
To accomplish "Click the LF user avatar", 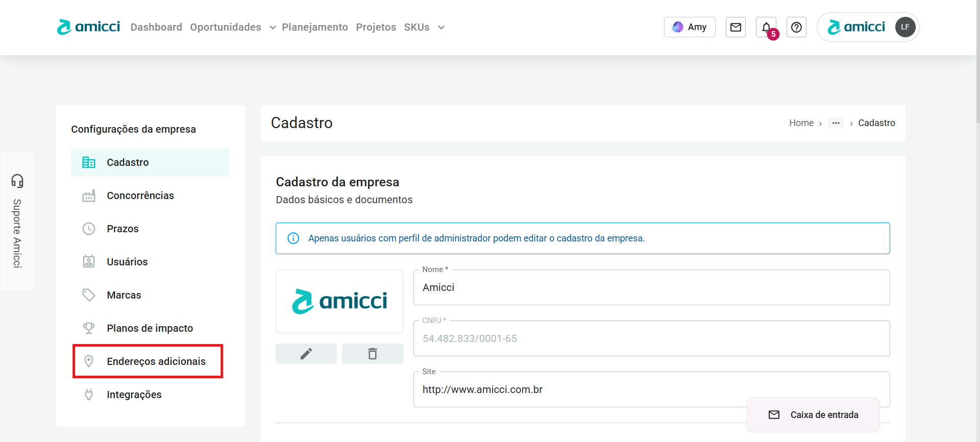I will point(905,27).
